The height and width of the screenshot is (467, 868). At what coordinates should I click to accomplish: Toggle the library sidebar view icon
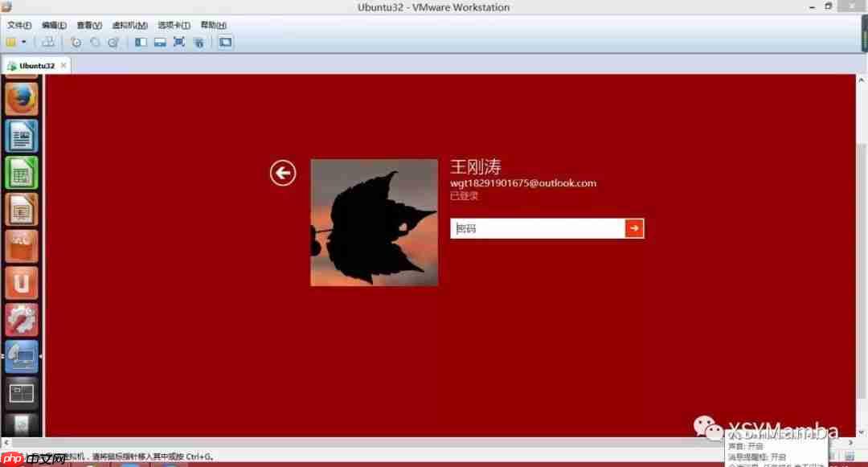(141, 42)
